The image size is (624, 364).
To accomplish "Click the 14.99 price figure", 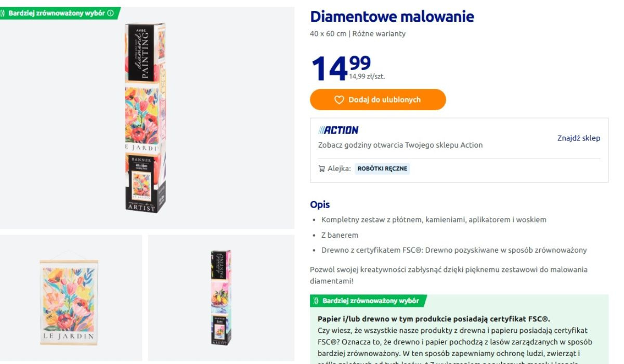I will [x=341, y=68].
